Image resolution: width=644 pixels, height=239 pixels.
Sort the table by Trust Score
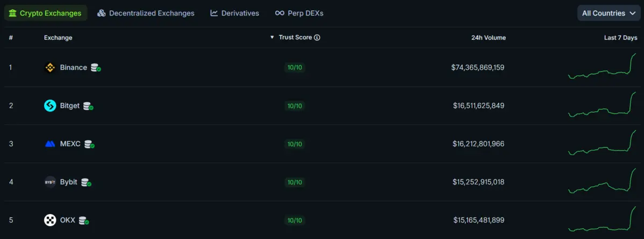295,38
